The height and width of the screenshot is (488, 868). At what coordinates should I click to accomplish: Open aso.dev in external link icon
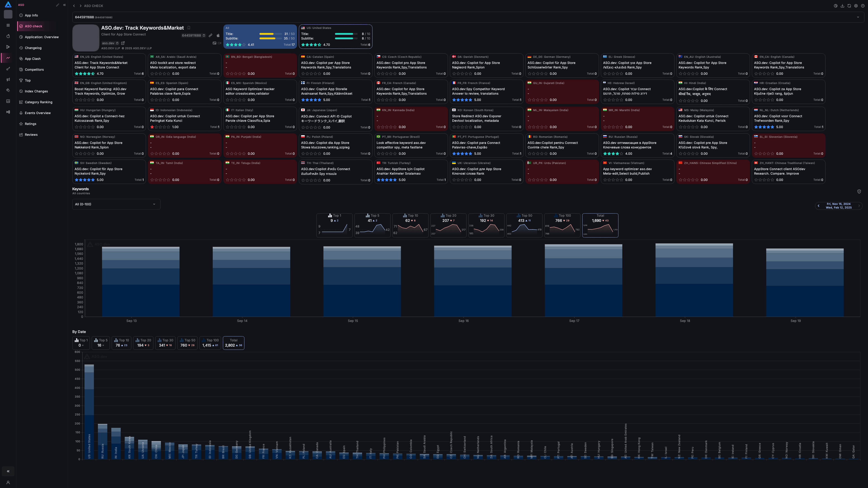(x=123, y=43)
